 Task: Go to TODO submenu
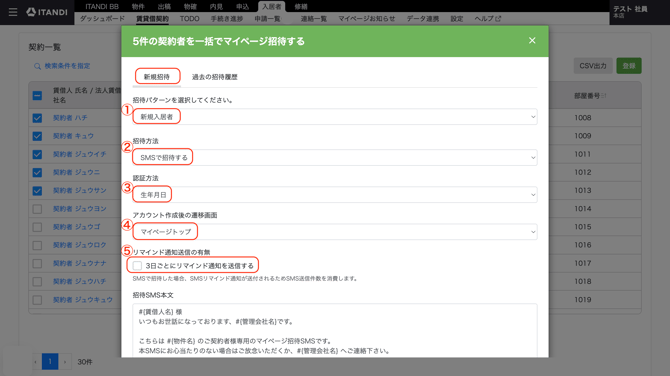[x=190, y=19]
